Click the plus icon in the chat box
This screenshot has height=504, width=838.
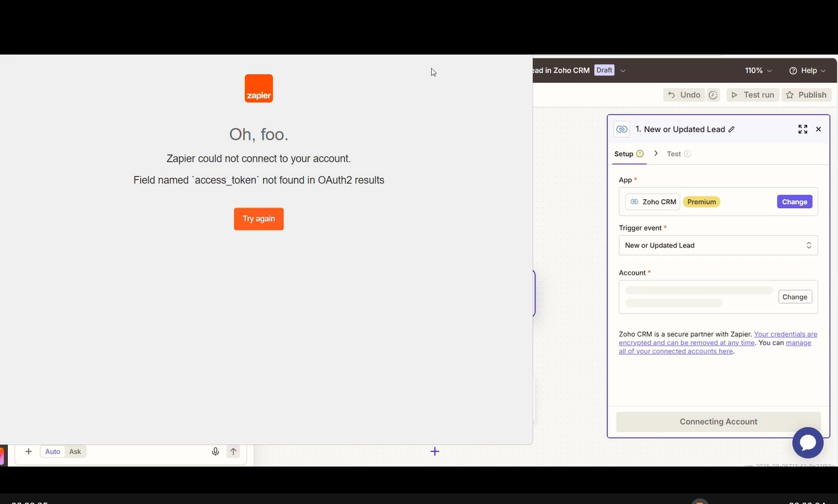click(28, 451)
